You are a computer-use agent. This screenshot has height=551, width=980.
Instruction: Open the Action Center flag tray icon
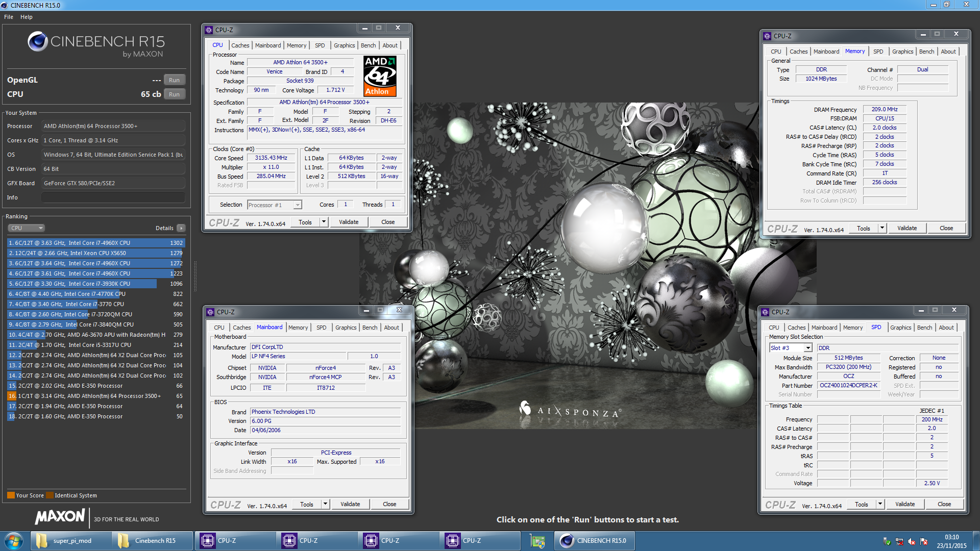tap(924, 541)
